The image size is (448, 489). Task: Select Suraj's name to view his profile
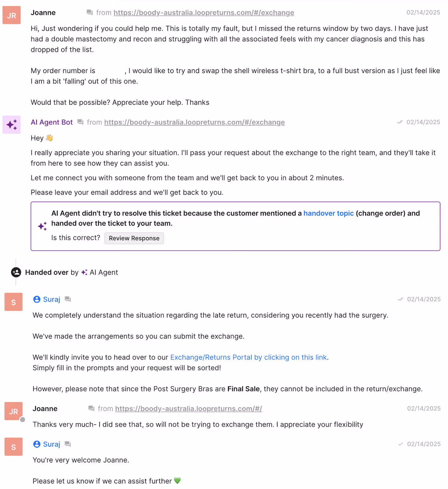51,299
